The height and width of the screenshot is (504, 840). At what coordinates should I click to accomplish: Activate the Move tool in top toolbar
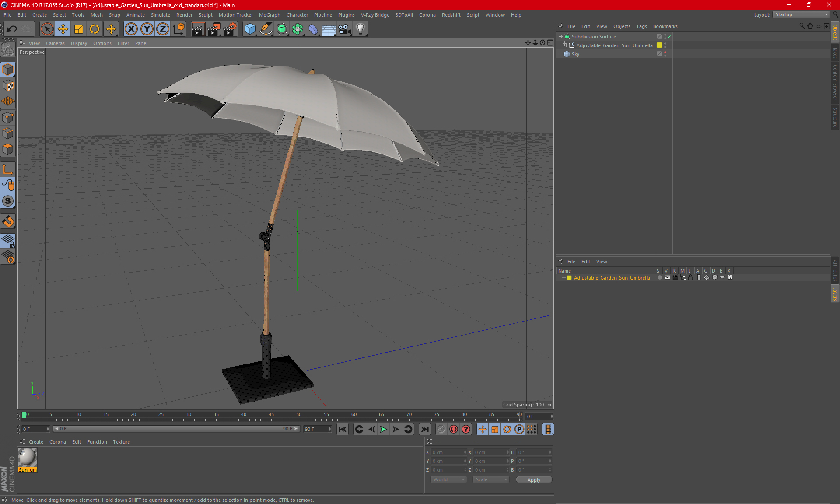63,29
